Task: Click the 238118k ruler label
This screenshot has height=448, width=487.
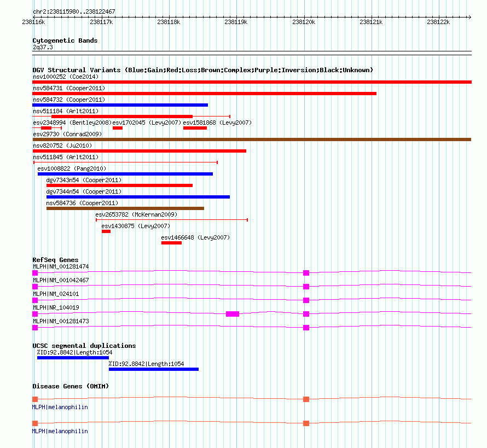Action: click(169, 22)
